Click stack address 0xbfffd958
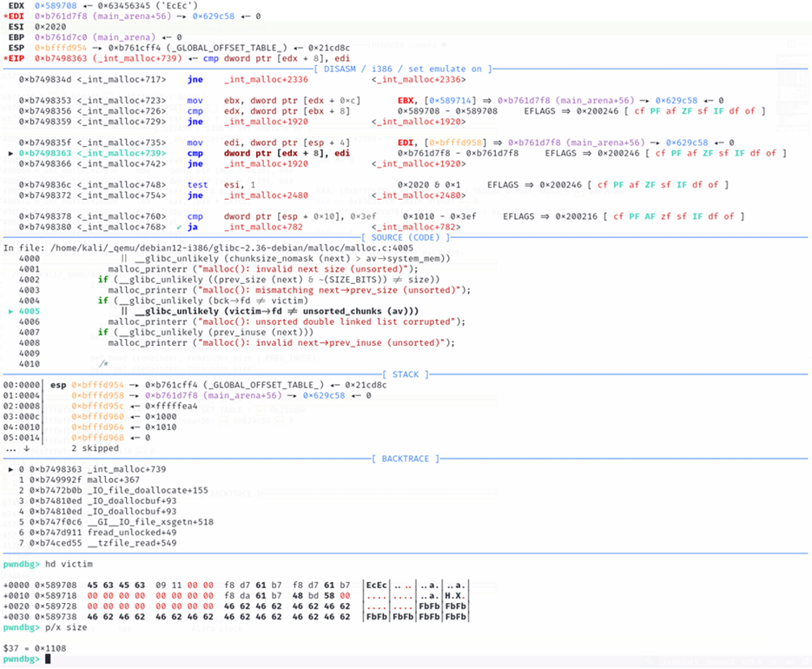 click(98, 395)
